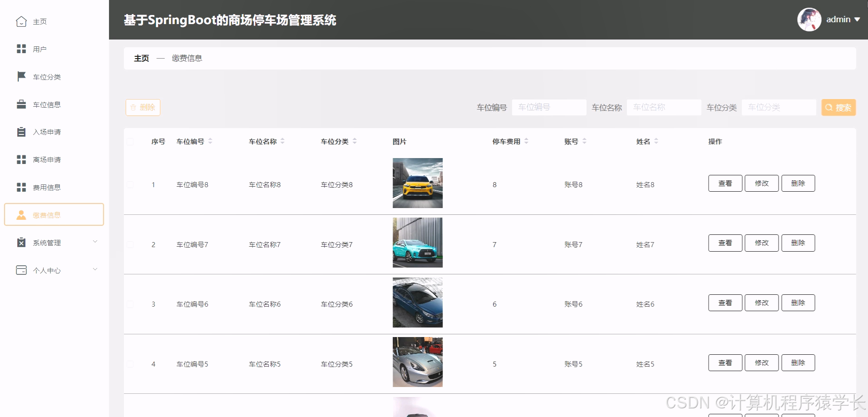This screenshot has width=868, height=417.
Task: Open 用户 menu item
Action: coord(39,49)
